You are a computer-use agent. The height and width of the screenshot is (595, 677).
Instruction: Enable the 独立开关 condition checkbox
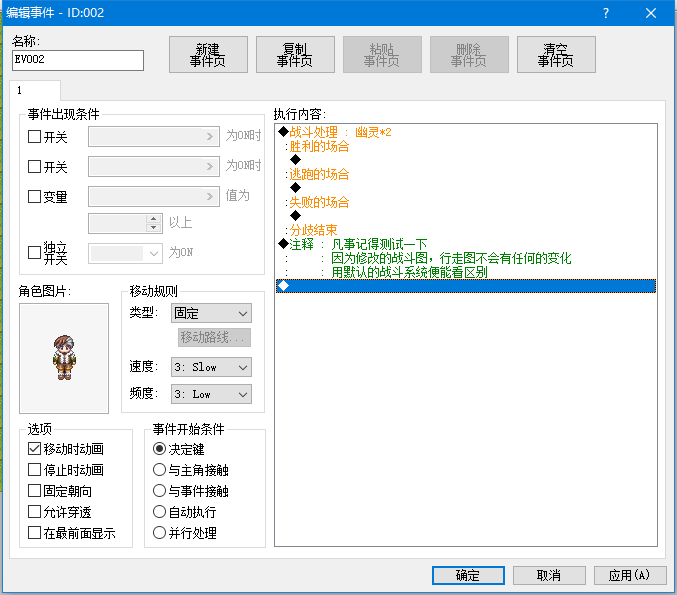tap(34, 252)
